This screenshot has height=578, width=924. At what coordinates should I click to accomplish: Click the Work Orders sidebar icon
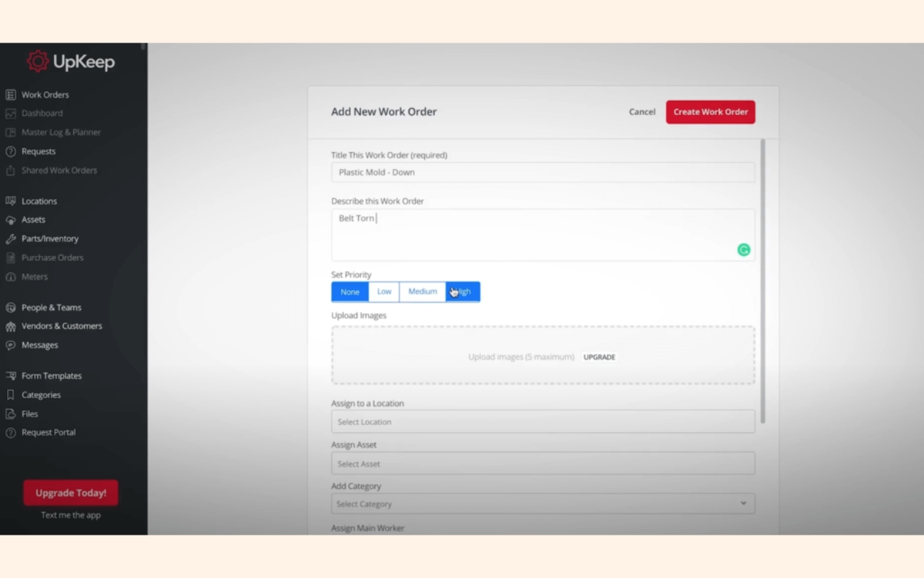click(x=11, y=95)
